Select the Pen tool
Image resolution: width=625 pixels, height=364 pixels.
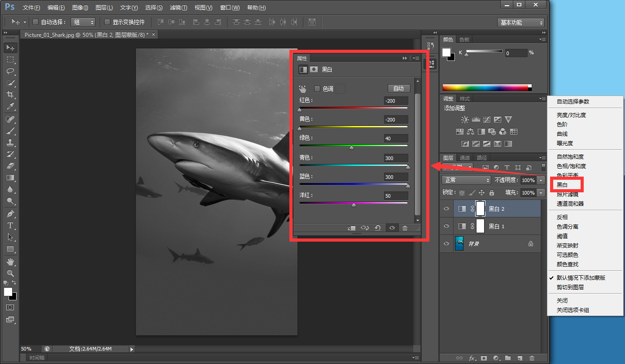pos(10,214)
